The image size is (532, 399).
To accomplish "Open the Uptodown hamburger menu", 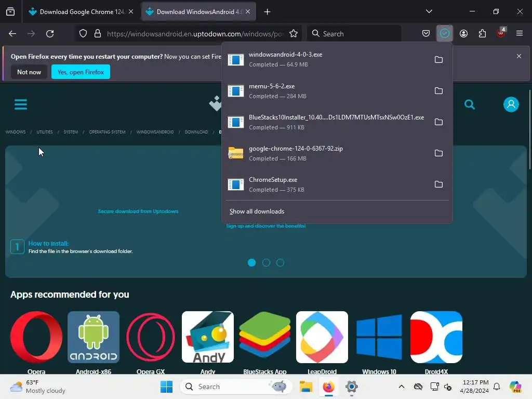I will click(21, 104).
